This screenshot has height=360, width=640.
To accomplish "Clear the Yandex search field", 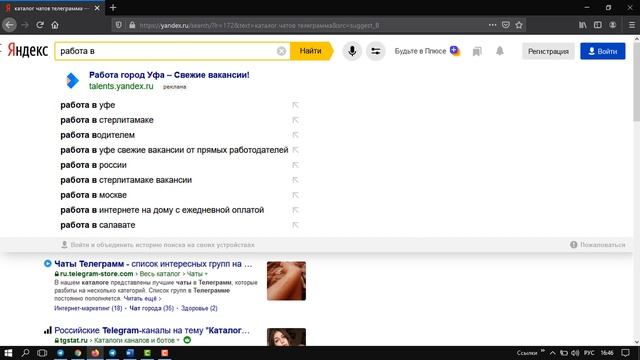I will (281, 51).
